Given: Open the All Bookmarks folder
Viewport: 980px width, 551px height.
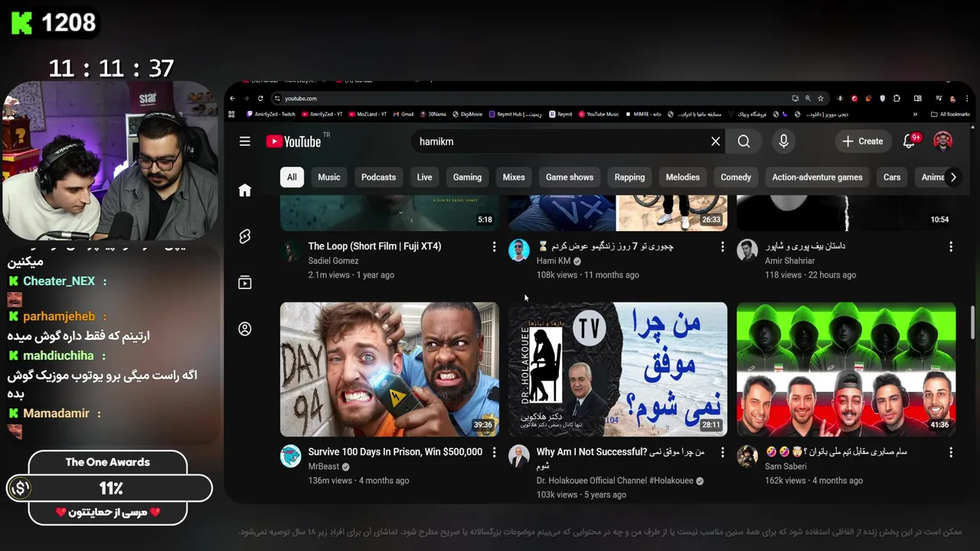Looking at the screenshot, I should click(x=950, y=114).
